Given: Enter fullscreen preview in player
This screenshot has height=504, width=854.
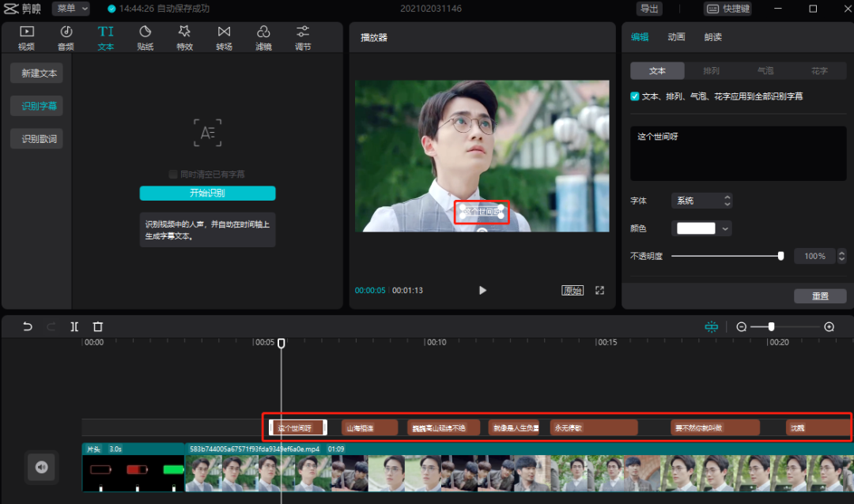Looking at the screenshot, I should click(599, 290).
